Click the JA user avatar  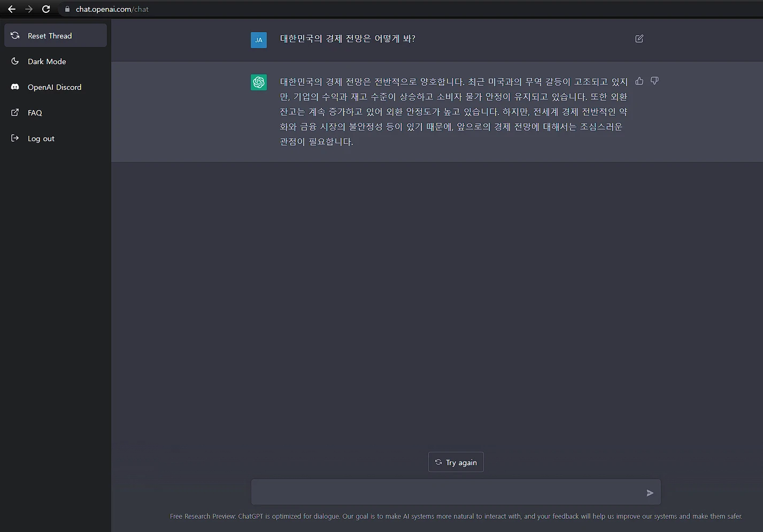tap(259, 40)
